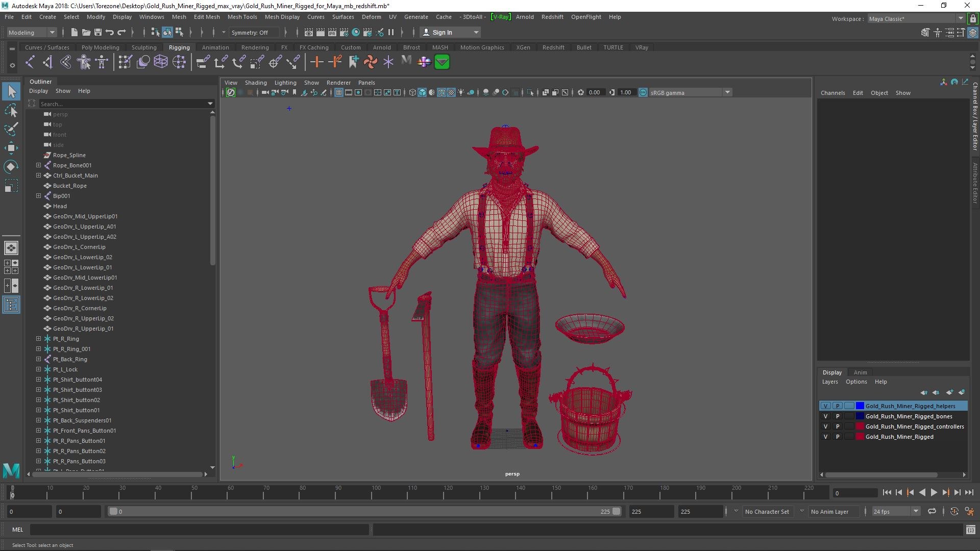Toggle playback P on Gold_Rush_Miner_Rigged layer
The height and width of the screenshot is (551, 980).
coord(837,437)
